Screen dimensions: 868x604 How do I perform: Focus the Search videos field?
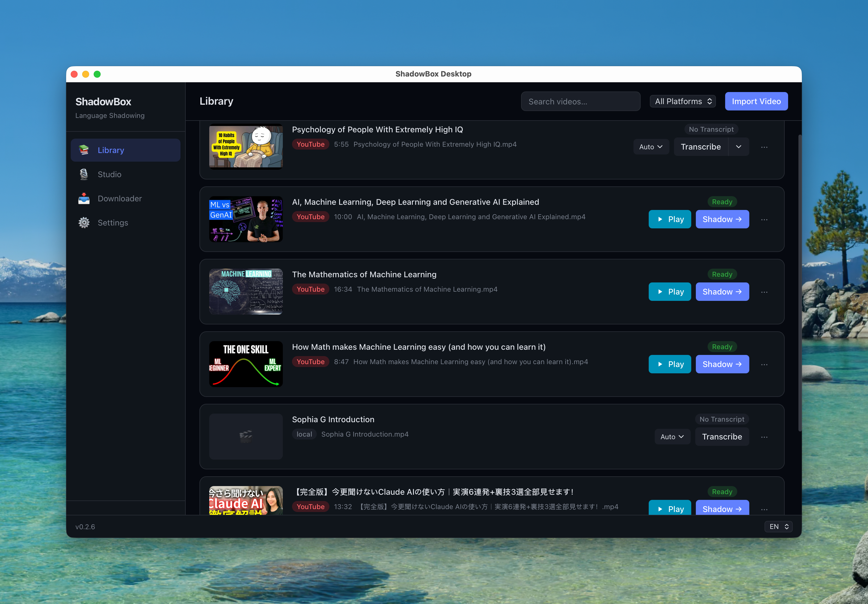(x=581, y=101)
